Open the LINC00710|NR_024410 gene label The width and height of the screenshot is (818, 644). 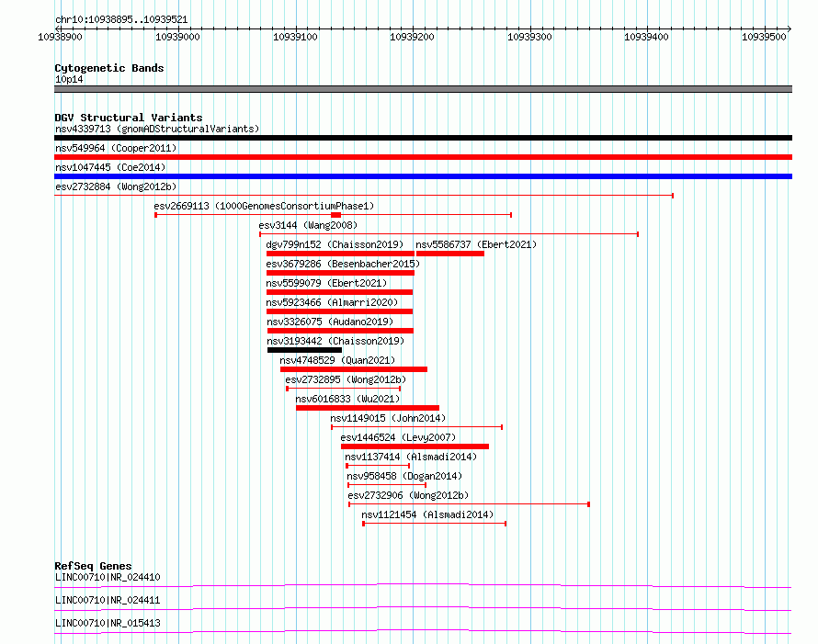[108, 577]
